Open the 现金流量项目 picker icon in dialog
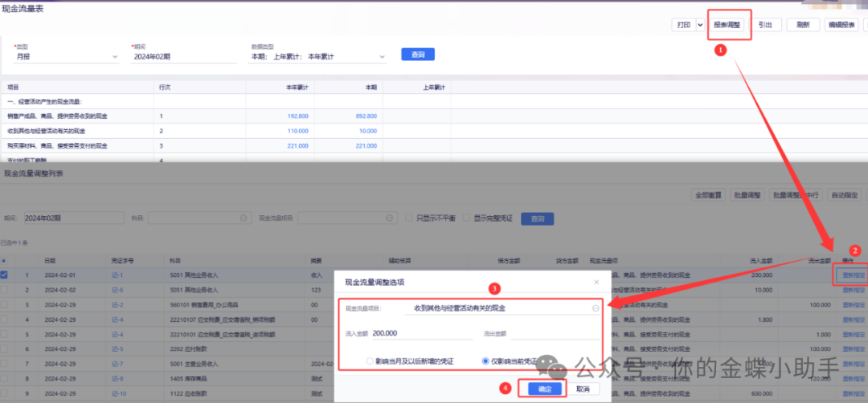The image size is (868, 403). pyautogui.click(x=596, y=307)
